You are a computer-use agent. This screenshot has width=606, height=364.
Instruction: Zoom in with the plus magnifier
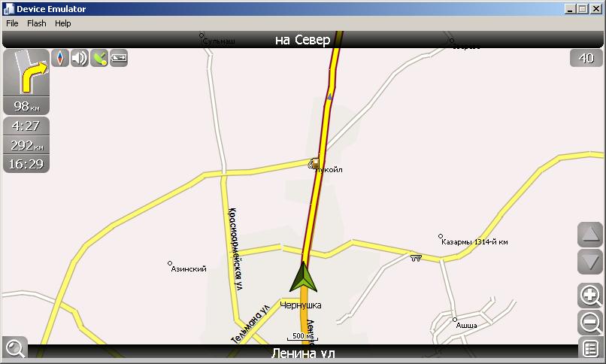click(590, 296)
